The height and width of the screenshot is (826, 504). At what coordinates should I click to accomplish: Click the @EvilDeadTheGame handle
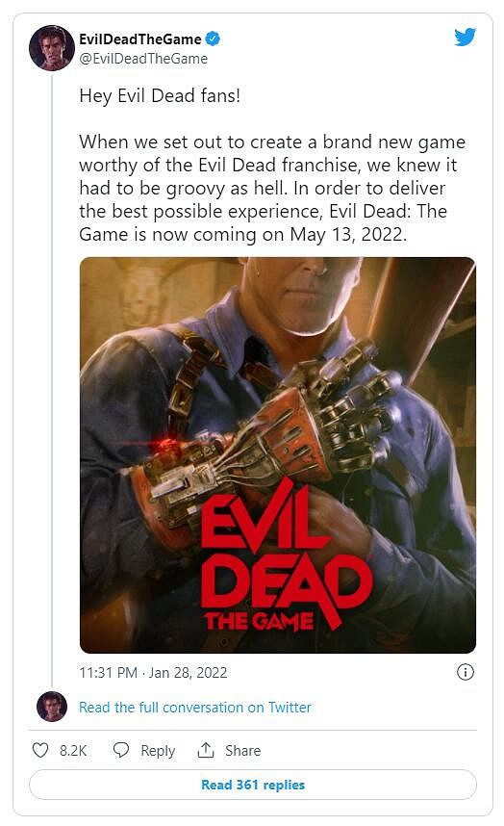pos(143,59)
